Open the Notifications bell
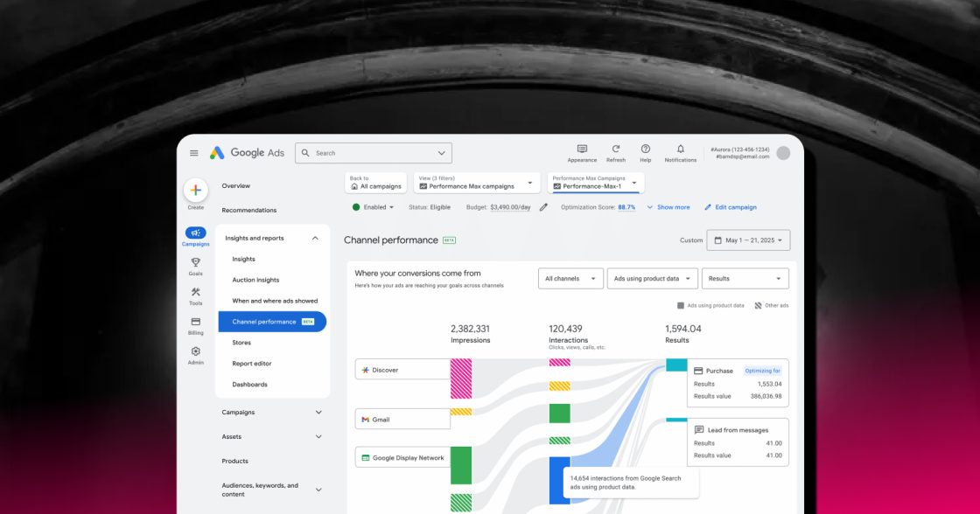 click(x=681, y=149)
